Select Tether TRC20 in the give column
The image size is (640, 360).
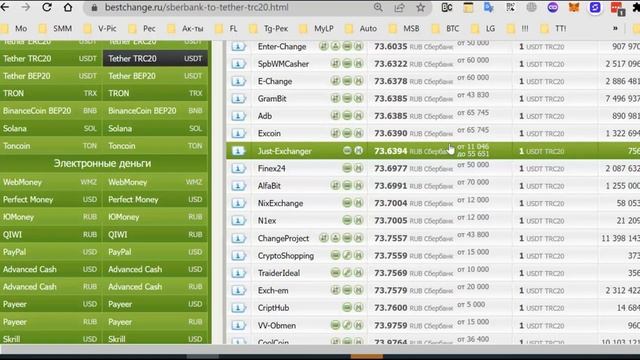(x=51, y=59)
